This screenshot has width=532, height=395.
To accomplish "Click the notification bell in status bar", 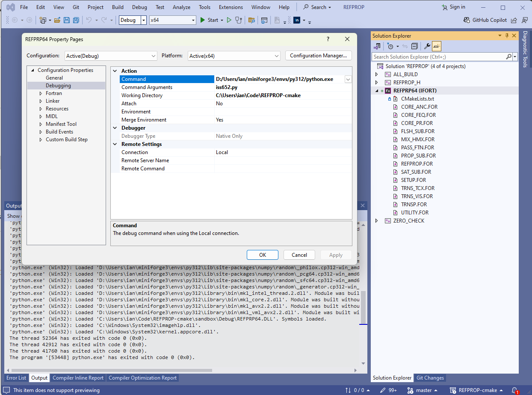I will [515, 390].
